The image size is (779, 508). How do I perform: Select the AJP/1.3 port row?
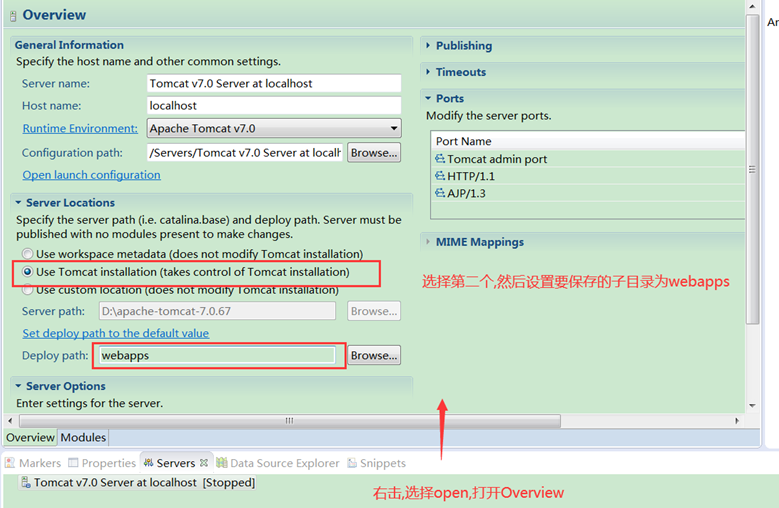pos(588,193)
